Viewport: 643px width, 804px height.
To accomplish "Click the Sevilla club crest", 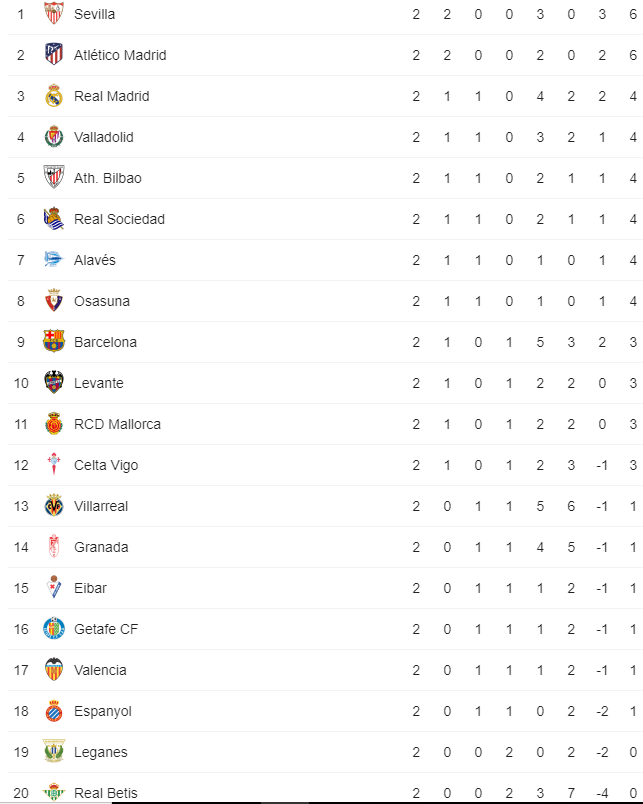I will 54,13.
